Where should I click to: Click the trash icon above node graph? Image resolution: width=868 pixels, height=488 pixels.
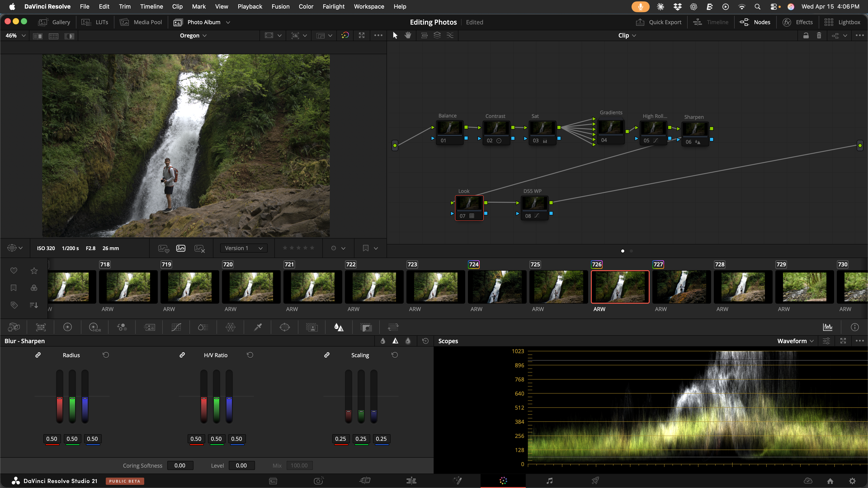coord(819,35)
